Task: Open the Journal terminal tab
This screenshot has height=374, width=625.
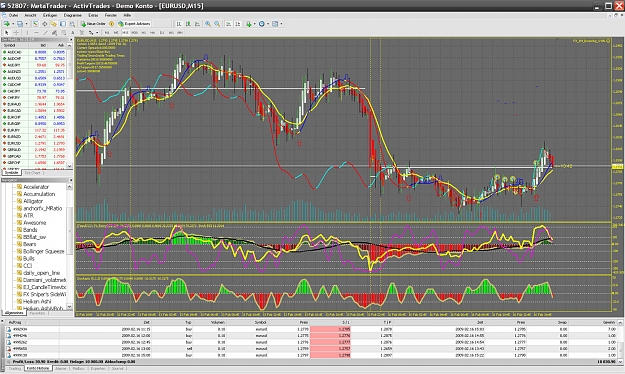Action: pyautogui.click(x=117, y=368)
